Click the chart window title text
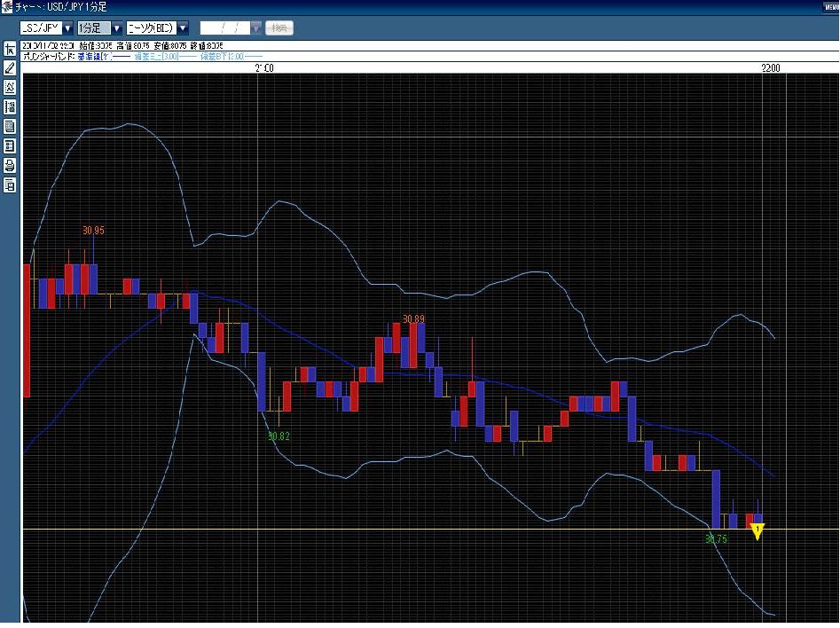 coord(60,7)
